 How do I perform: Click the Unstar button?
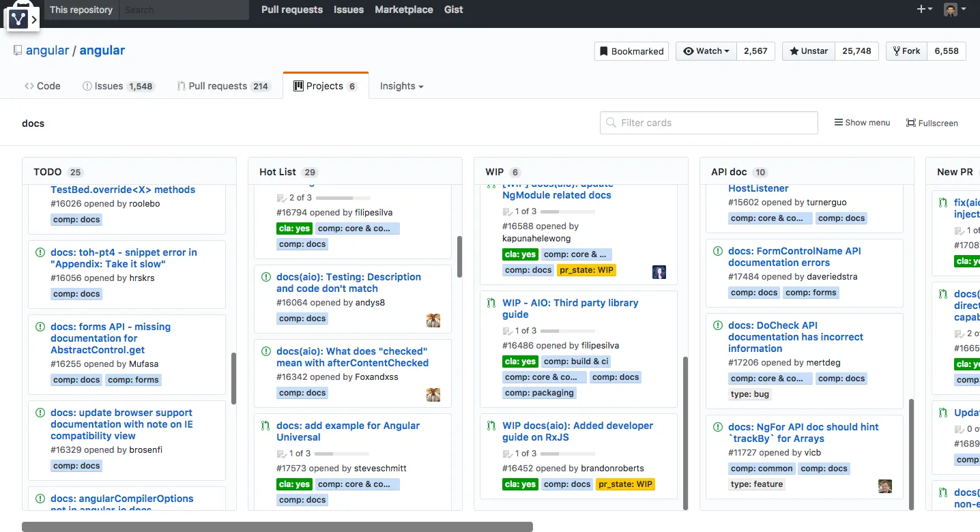click(x=808, y=51)
